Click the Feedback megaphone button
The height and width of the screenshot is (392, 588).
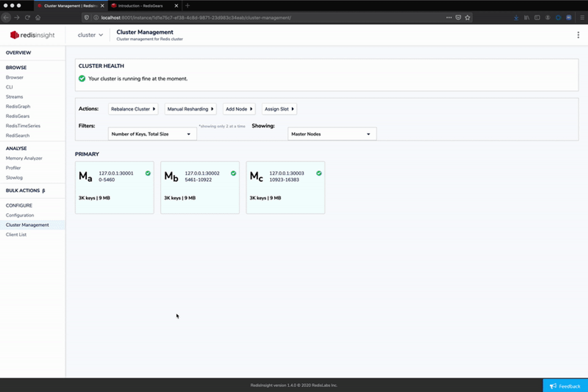coord(565,386)
